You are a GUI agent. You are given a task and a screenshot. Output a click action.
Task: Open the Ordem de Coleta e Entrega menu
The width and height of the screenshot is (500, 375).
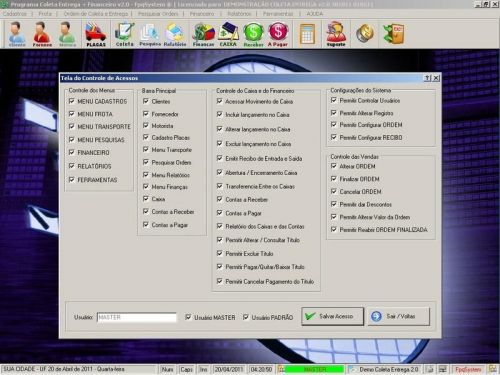pos(96,14)
